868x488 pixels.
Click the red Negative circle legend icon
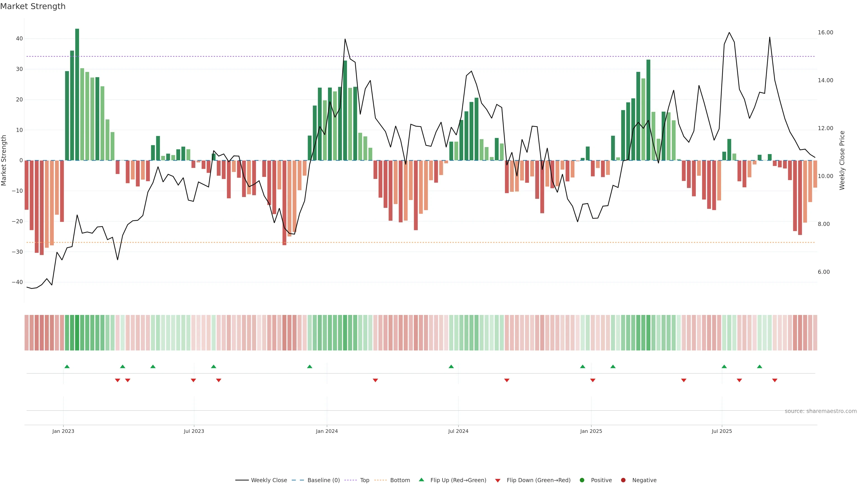click(x=623, y=480)
